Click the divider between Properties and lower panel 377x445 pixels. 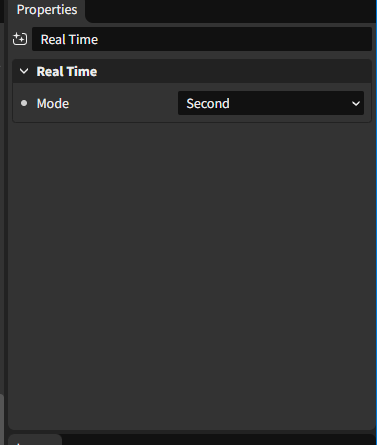192,432
